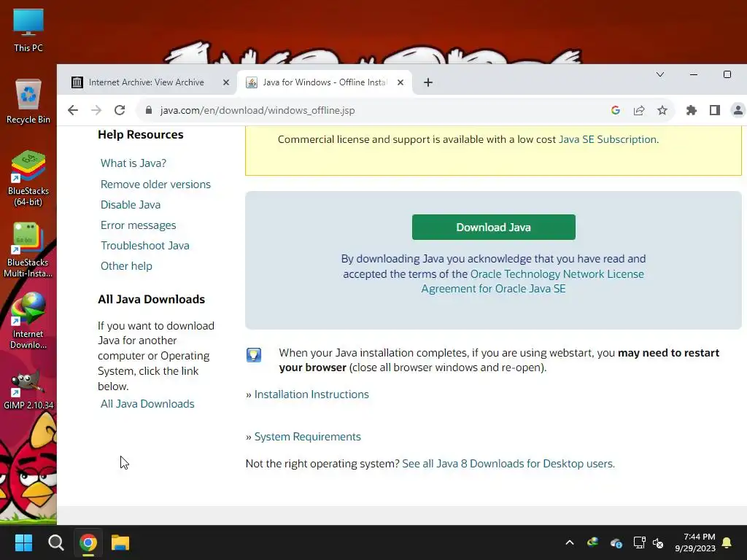The width and height of the screenshot is (747, 560).
Task: Click the green Download Java button
Action: (x=494, y=227)
